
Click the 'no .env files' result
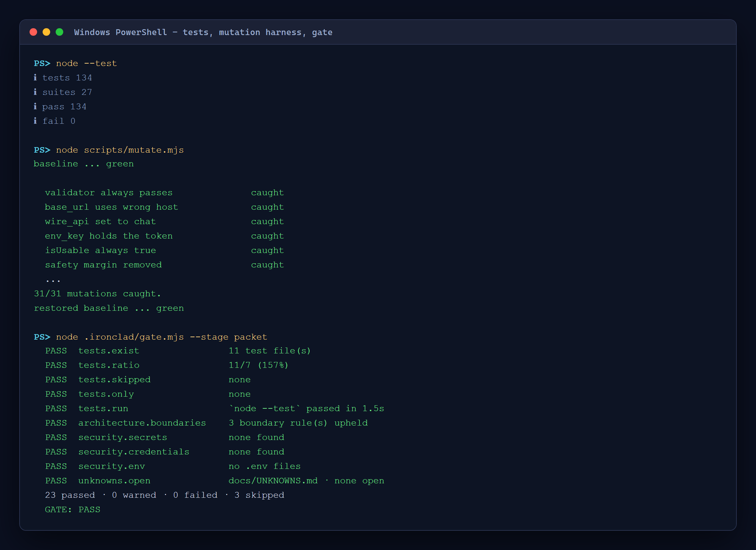tap(265, 466)
